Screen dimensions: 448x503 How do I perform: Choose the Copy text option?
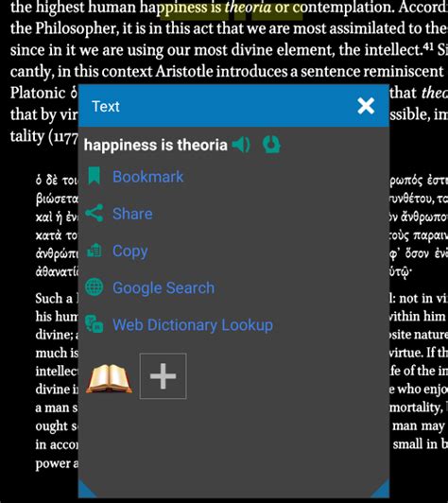pos(130,251)
